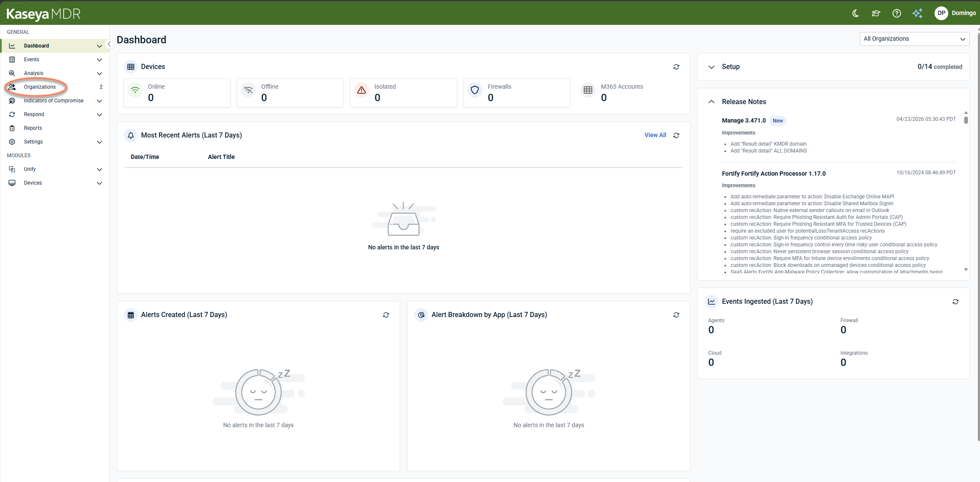The width and height of the screenshot is (980, 482).
Task: Click the Alerts Created calendar icon
Action: (131, 315)
